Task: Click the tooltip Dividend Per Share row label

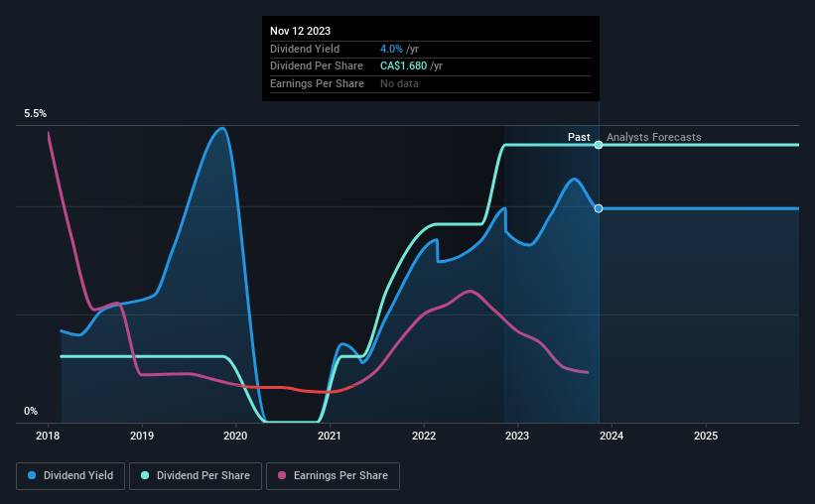Action: pos(317,66)
